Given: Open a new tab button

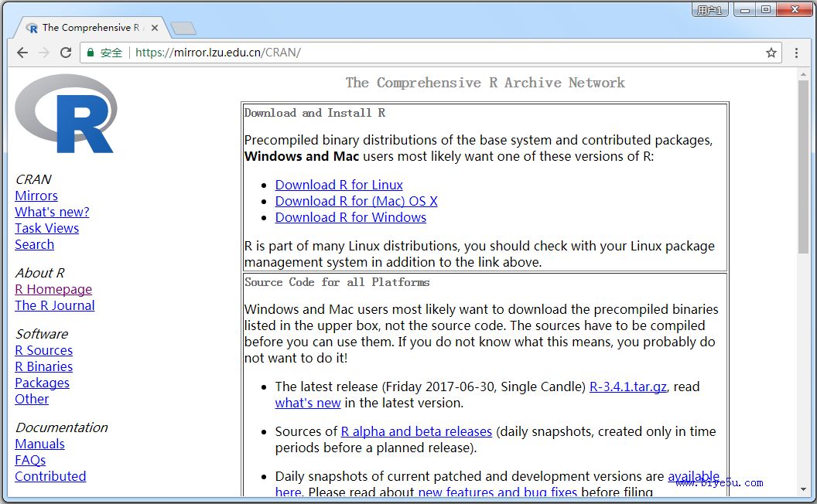Looking at the screenshot, I should [183, 28].
